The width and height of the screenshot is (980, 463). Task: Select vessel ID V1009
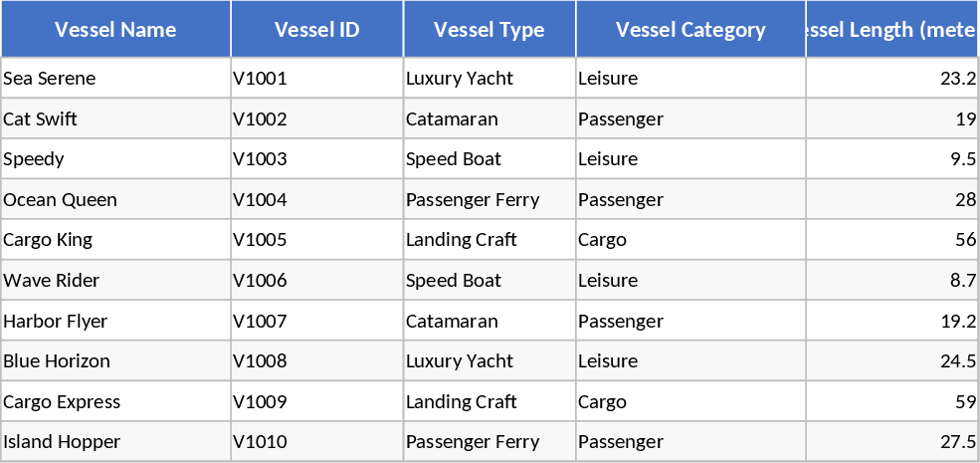pyautogui.click(x=260, y=402)
